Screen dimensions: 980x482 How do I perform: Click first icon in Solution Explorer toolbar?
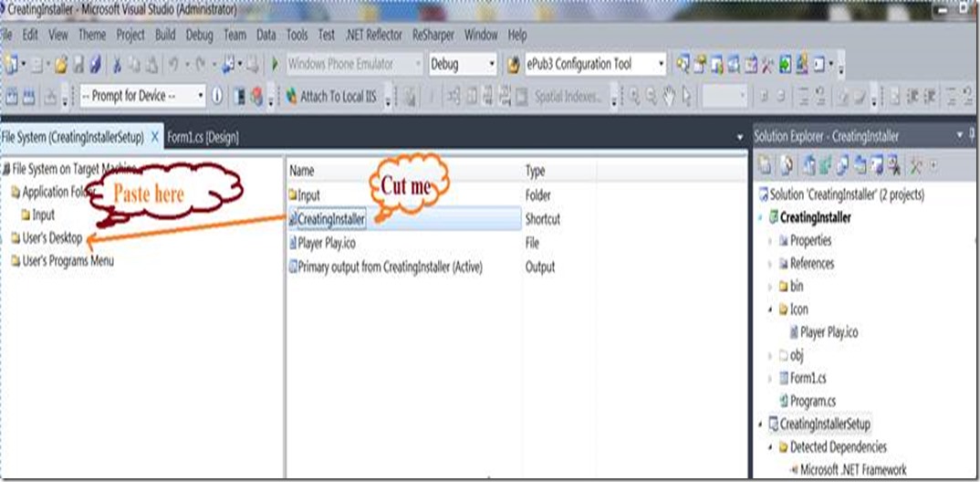tap(765, 165)
